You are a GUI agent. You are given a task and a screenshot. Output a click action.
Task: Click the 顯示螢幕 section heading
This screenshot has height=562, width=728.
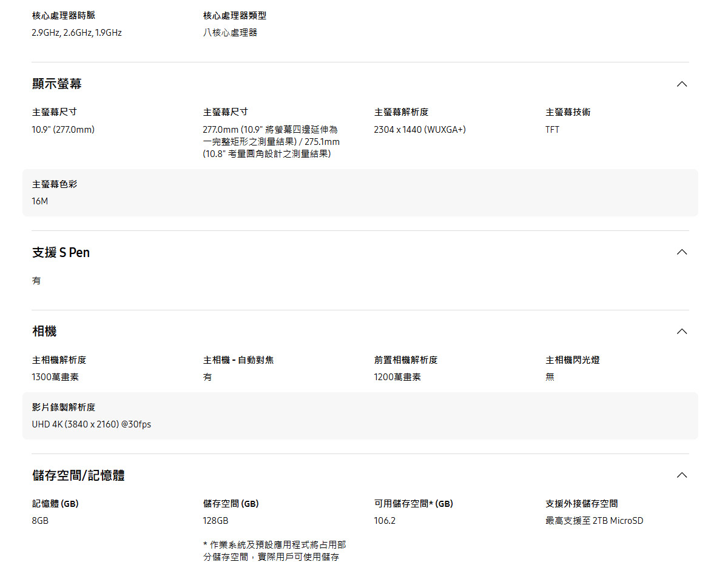57,84
